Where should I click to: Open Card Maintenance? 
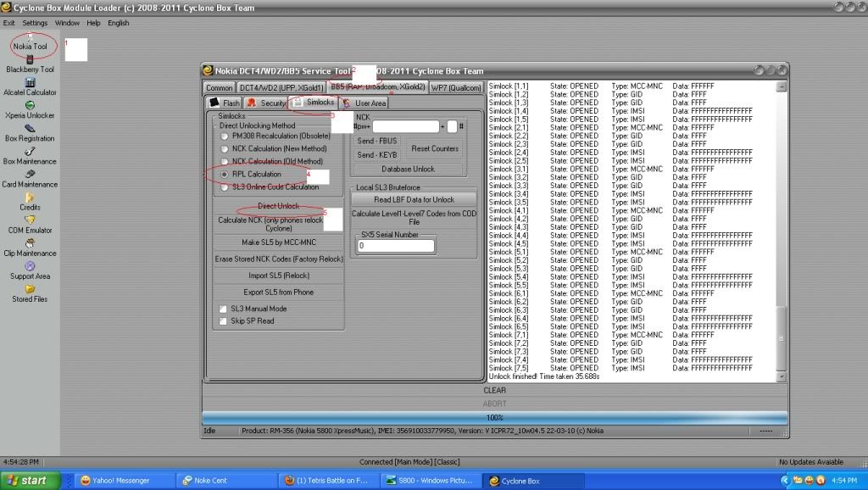30,178
